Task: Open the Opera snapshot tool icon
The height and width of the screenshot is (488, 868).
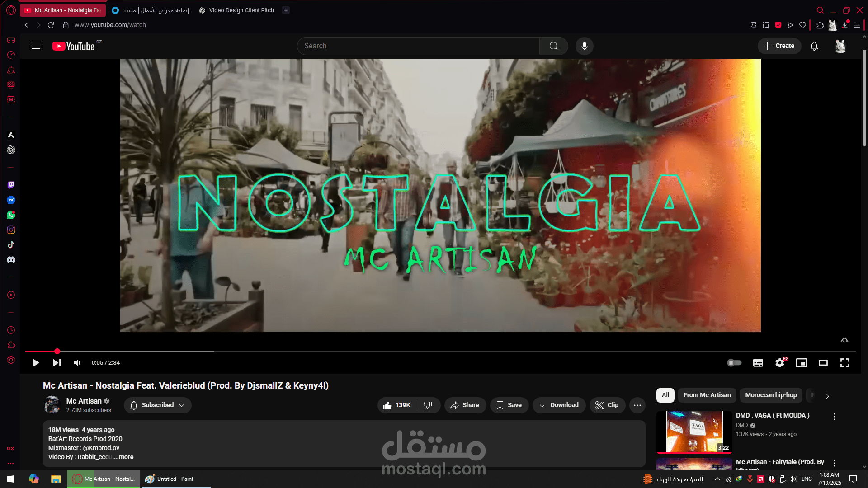Action: [x=766, y=25]
